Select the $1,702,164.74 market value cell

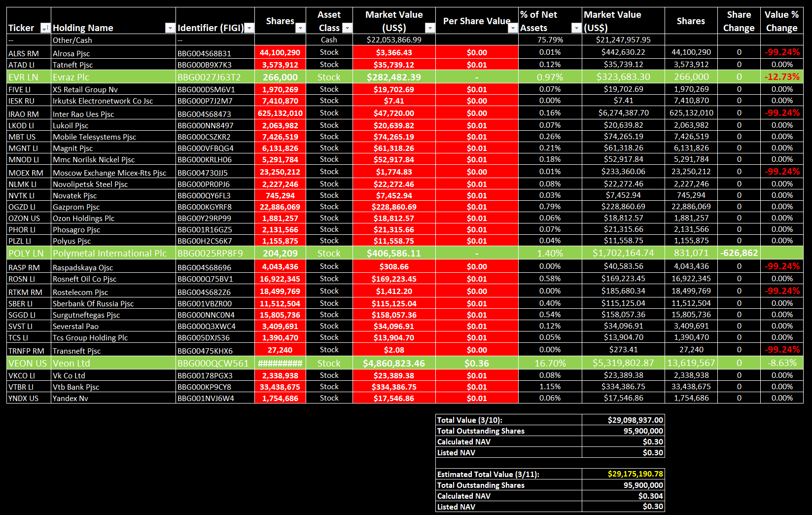623,253
